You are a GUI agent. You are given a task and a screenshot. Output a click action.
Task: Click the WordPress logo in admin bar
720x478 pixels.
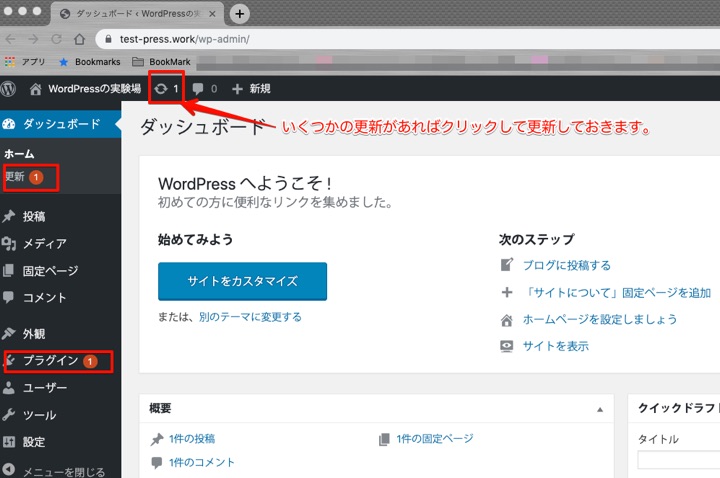coord(8,89)
